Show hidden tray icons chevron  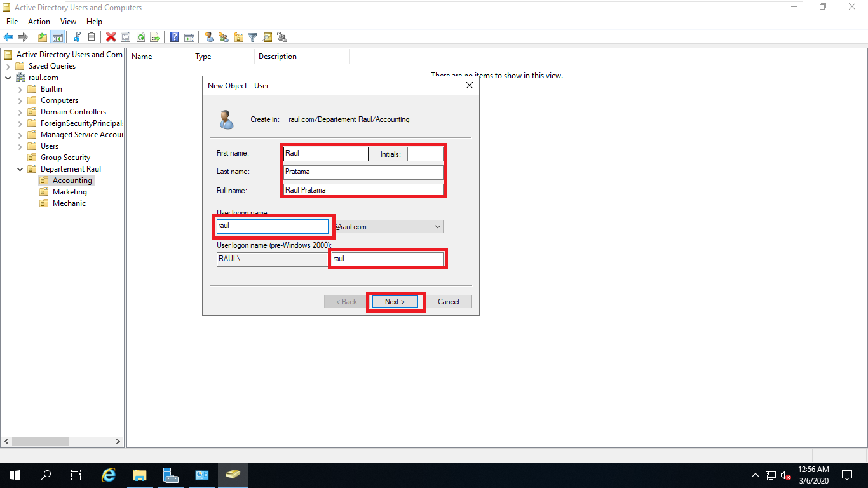tap(756, 475)
